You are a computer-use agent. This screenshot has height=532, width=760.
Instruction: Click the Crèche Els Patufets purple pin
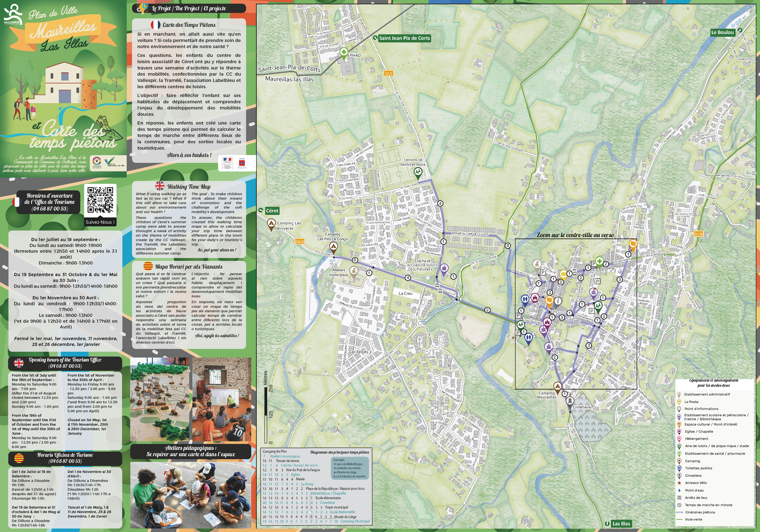pyautogui.click(x=444, y=268)
